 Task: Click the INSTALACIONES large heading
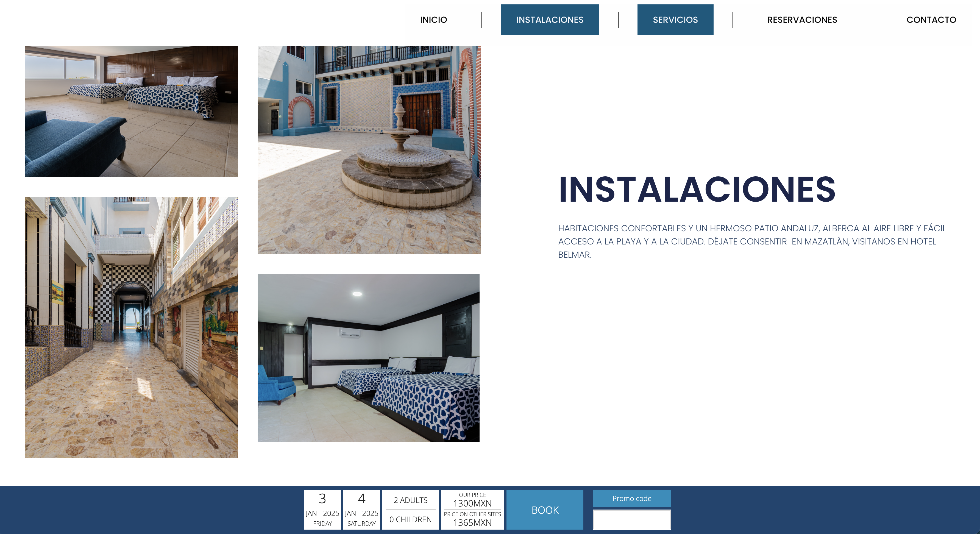pos(697,189)
